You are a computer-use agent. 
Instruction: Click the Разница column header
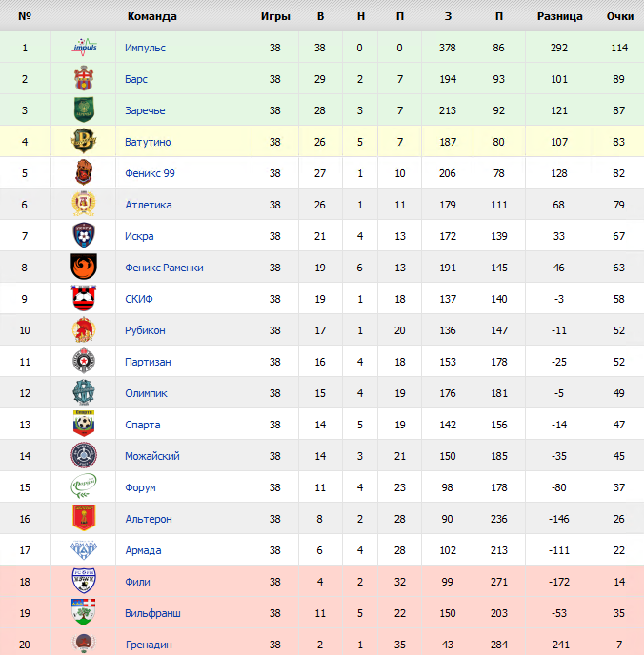click(559, 16)
